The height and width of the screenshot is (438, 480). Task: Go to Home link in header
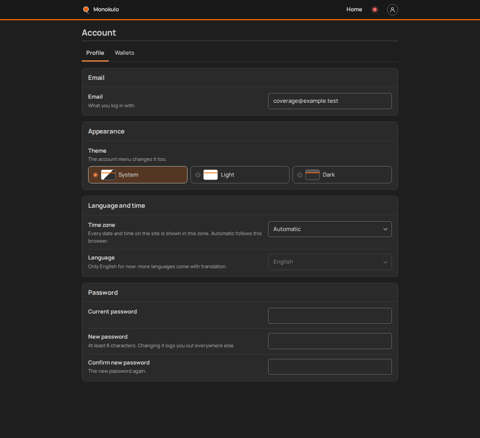coord(354,9)
